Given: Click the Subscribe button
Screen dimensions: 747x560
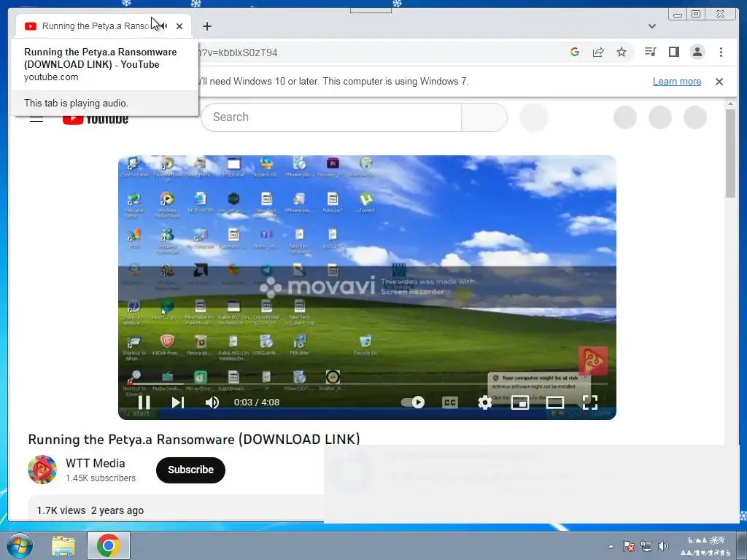Looking at the screenshot, I should click(190, 470).
